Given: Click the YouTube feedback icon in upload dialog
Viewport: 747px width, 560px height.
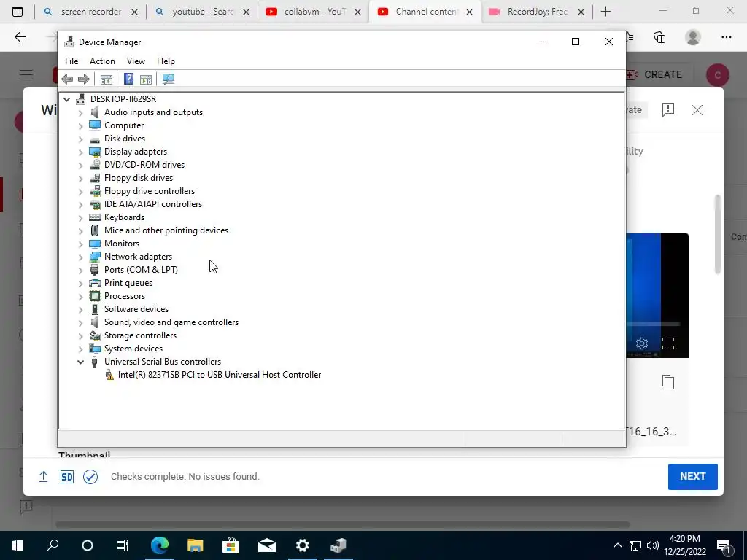Looking at the screenshot, I should click(x=668, y=110).
